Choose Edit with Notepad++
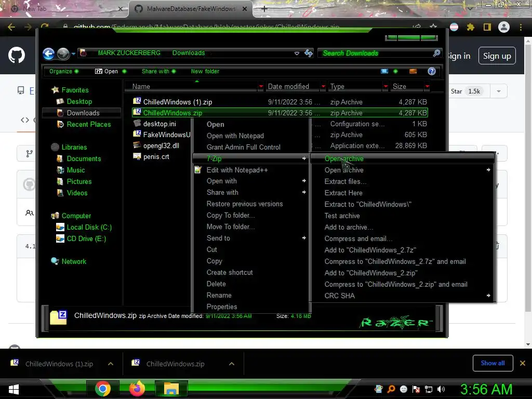This screenshot has width=532, height=399. (250, 170)
